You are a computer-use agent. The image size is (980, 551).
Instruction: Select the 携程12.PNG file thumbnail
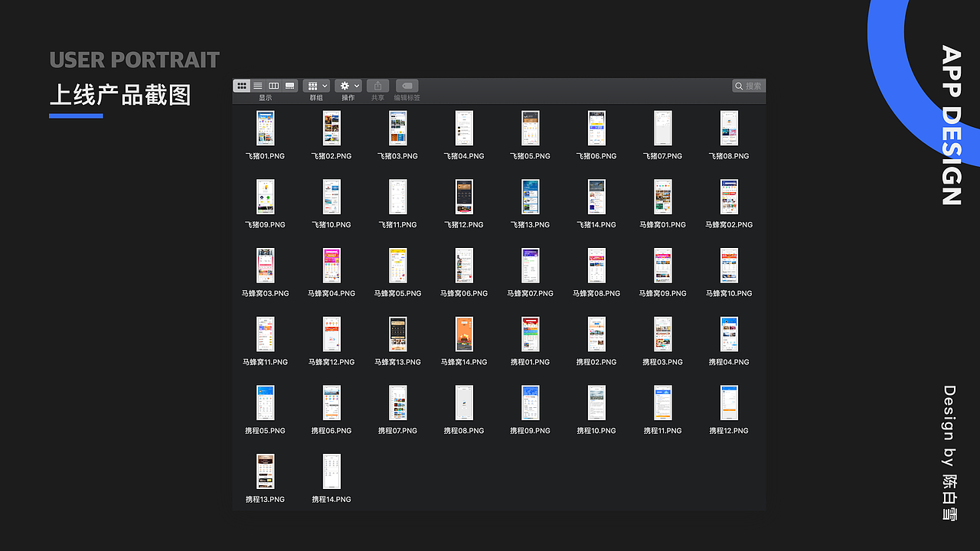(729, 403)
